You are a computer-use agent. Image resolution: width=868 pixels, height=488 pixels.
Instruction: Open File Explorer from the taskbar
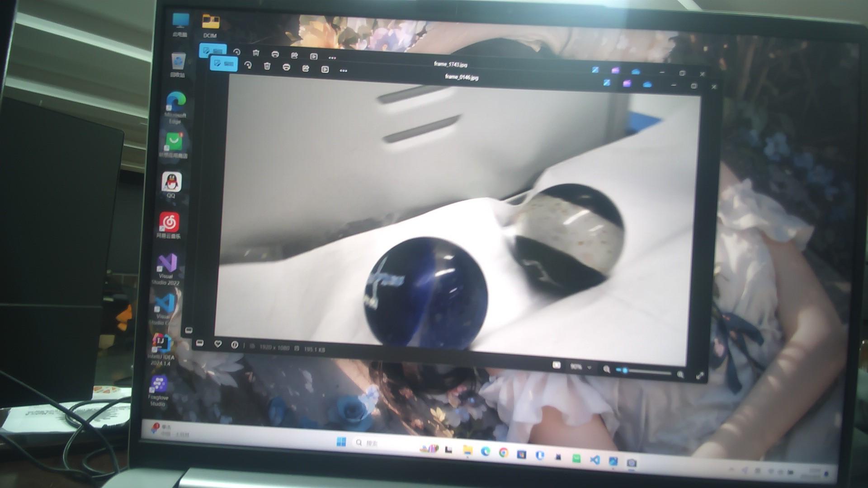467,450
